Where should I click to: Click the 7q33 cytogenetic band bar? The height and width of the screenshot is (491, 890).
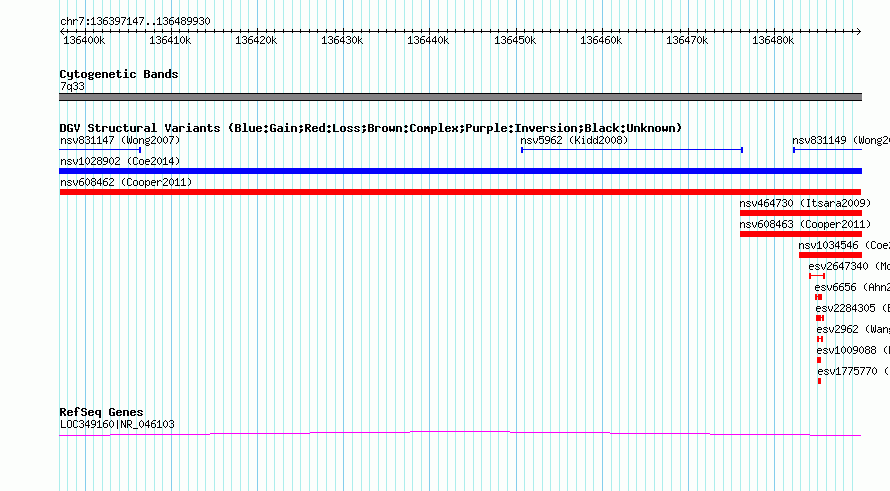[460, 97]
